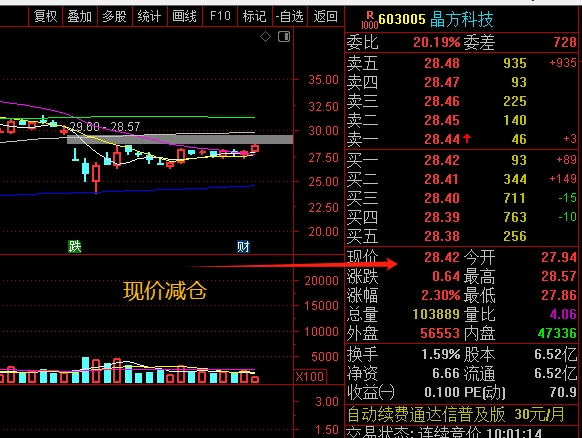Click the R 1000 margin badge icon

coord(370,20)
